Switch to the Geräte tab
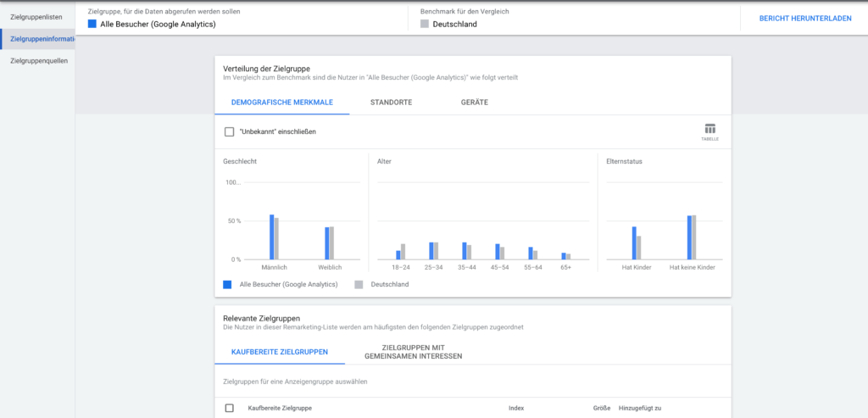The width and height of the screenshot is (868, 418). pyautogui.click(x=474, y=103)
